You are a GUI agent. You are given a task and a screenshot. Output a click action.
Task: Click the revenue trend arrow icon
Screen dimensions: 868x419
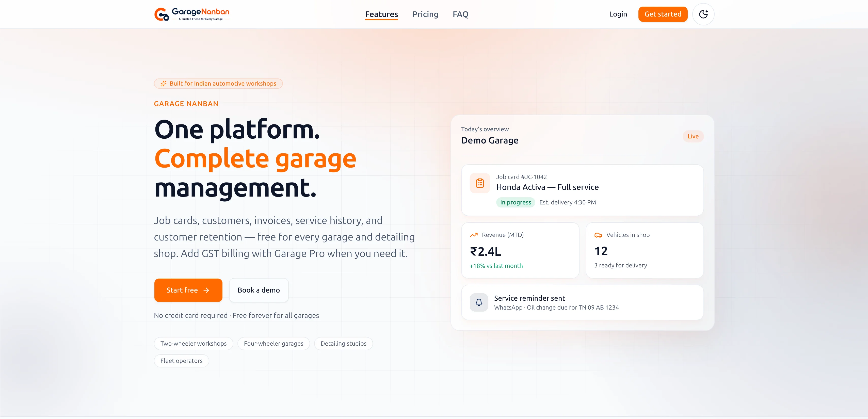[474, 235]
